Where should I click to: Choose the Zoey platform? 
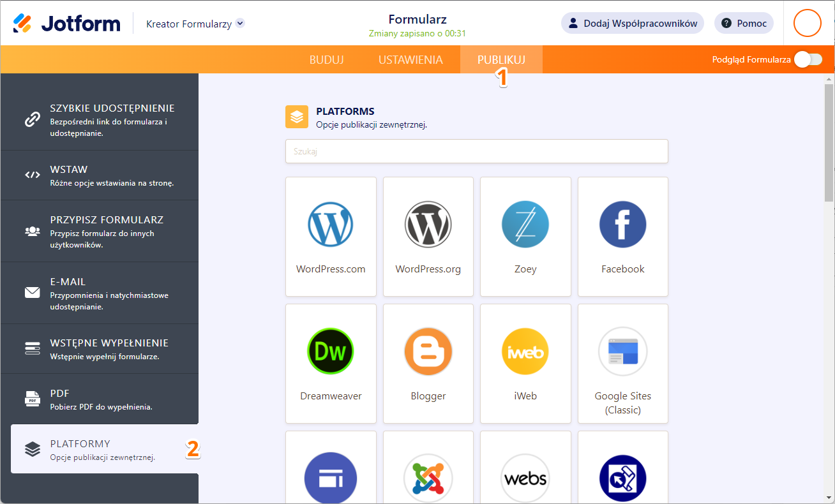tap(525, 237)
